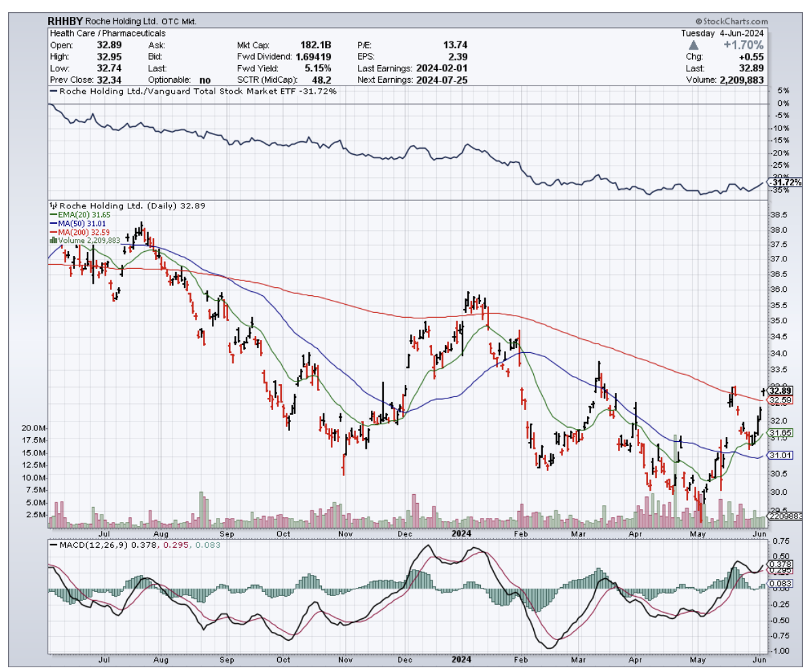Click the RHHBY ticker symbol title
This screenshot has width=811, height=672.
tap(67, 22)
